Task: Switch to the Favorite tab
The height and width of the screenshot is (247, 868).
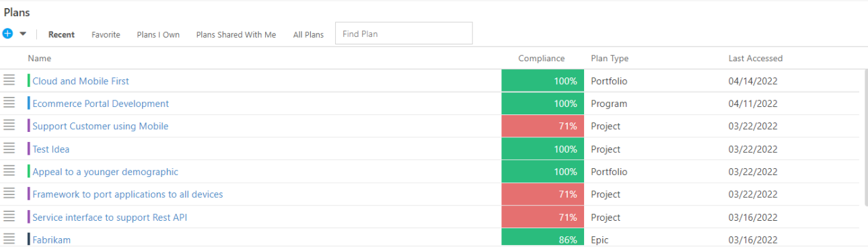Action: point(106,34)
